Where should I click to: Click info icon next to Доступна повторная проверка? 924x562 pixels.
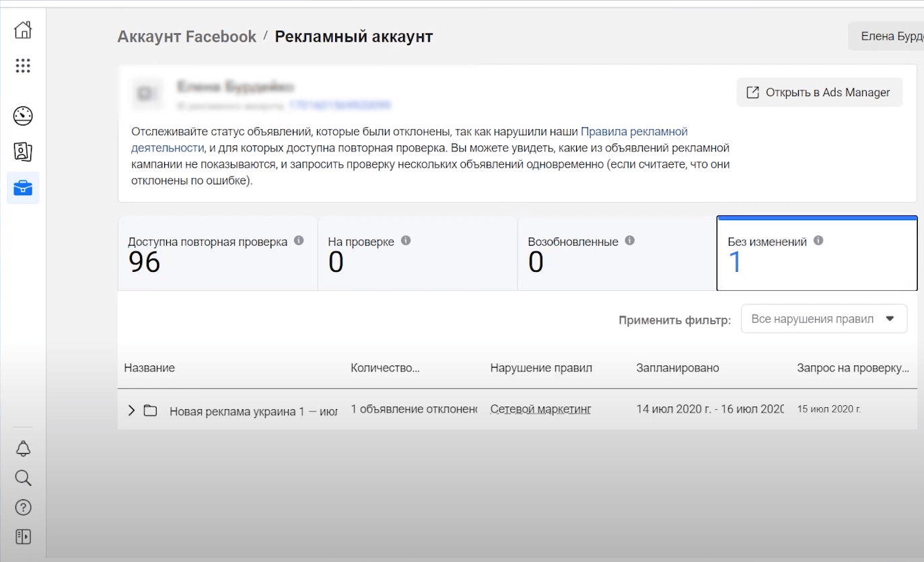pos(299,240)
